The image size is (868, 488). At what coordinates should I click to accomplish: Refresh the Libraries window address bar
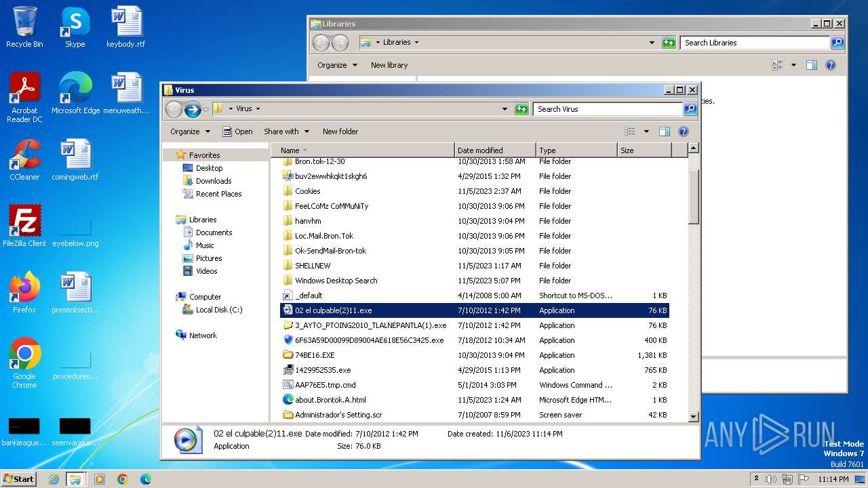[x=669, y=43]
